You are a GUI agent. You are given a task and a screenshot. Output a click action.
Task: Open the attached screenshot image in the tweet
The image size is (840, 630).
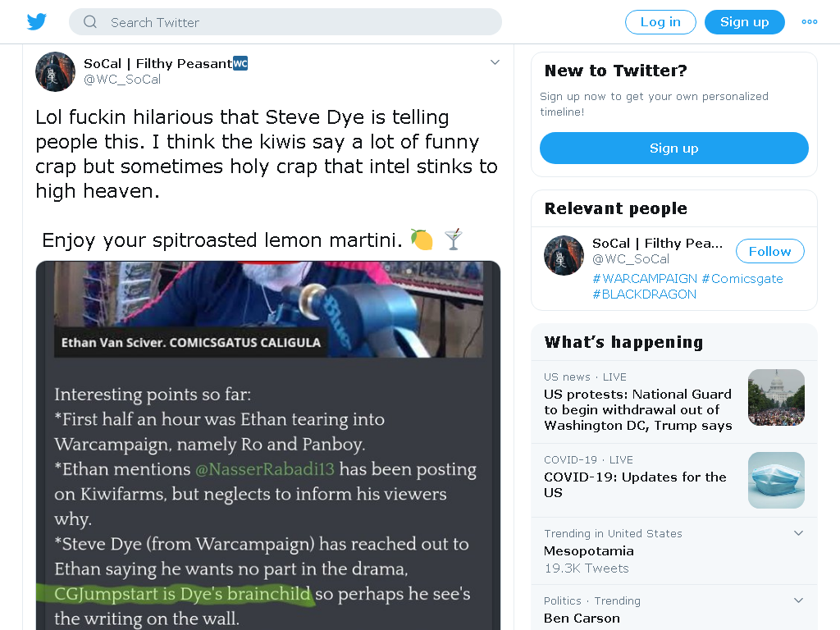coord(268,445)
